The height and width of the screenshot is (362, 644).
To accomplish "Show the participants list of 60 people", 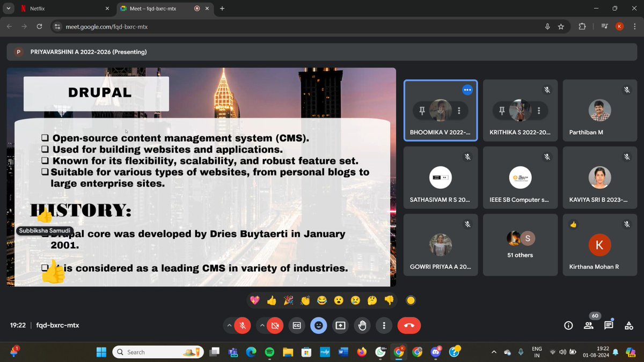I will (x=588, y=325).
